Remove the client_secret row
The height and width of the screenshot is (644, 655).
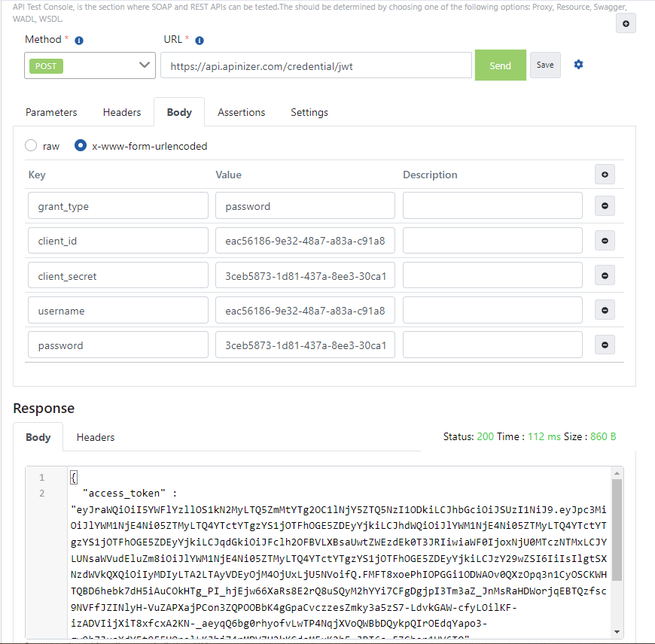605,275
